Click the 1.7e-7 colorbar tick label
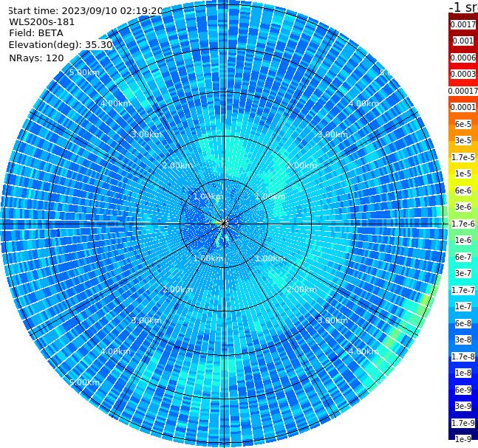478x448 pixels. [463, 290]
